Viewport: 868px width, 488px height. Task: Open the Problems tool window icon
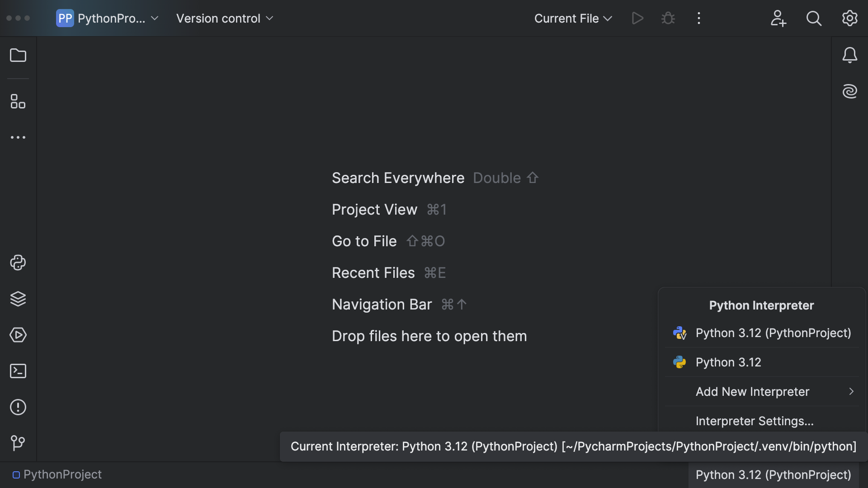18,408
